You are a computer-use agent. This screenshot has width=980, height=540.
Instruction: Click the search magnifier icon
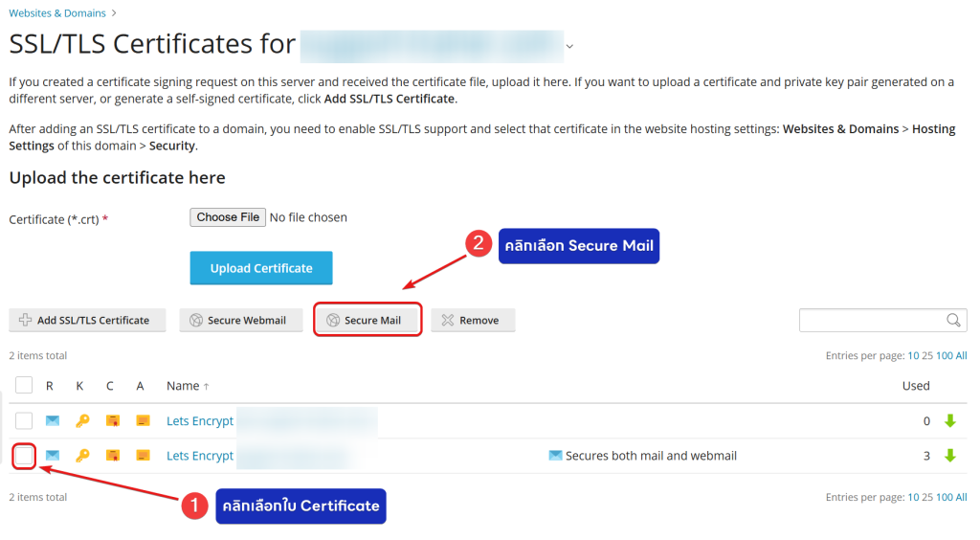pos(953,320)
